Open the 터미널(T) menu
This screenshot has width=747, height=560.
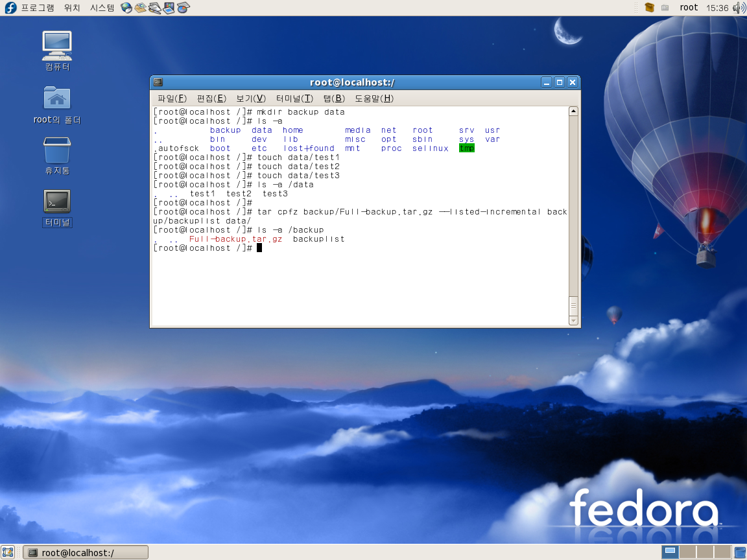[x=294, y=99]
